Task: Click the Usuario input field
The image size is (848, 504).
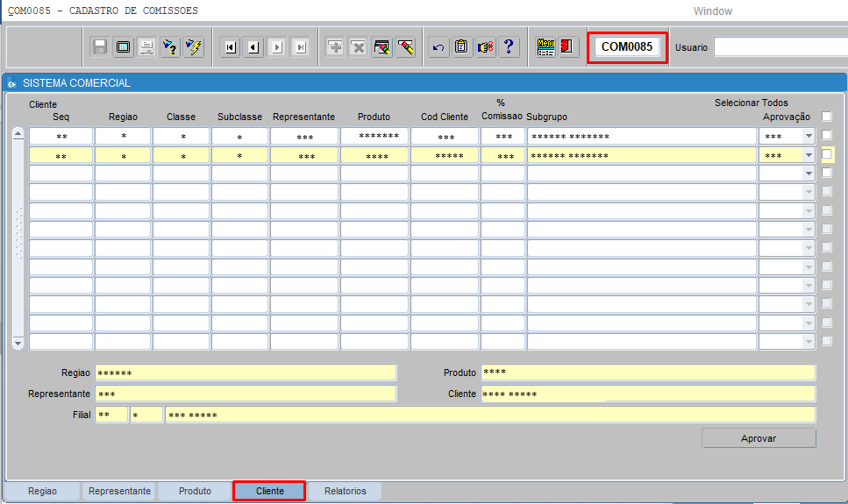Action: pos(780,47)
